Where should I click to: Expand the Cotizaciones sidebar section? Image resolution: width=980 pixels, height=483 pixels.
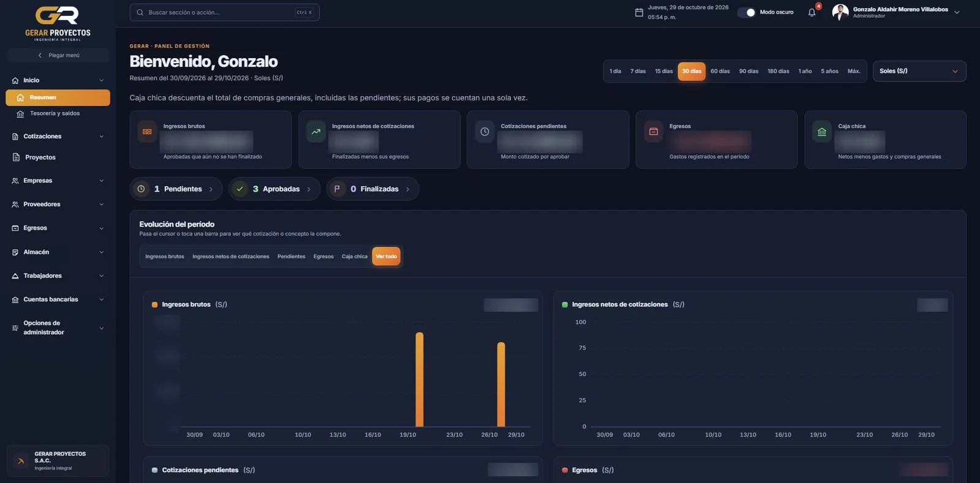(x=58, y=137)
